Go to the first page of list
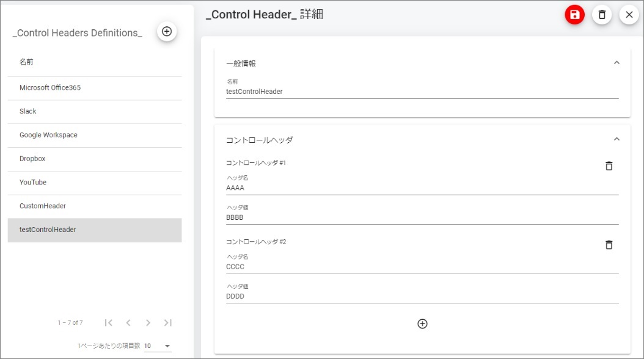644x359 pixels. [109, 322]
